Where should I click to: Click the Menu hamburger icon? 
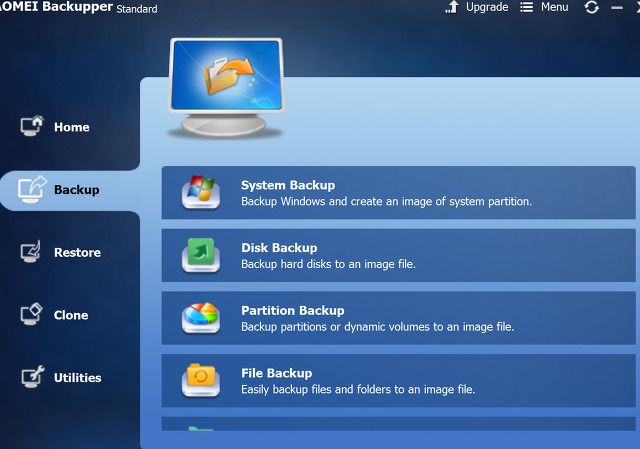pos(527,7)
